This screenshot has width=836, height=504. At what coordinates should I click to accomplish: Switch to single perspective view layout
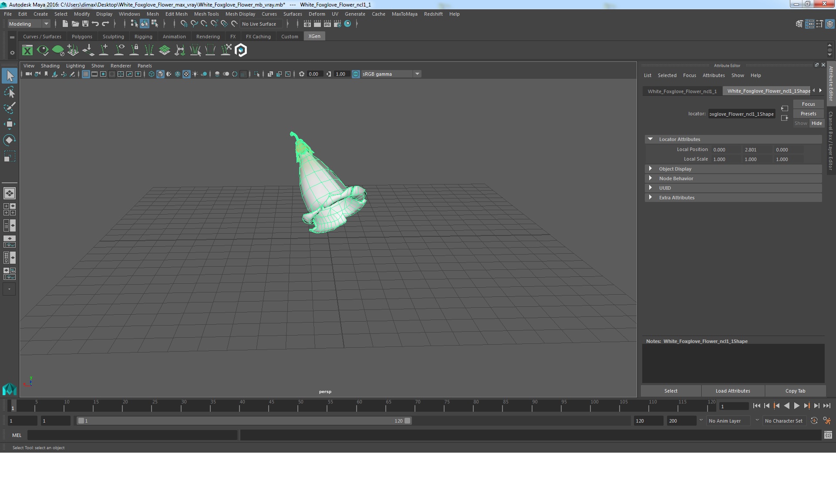(10, 193)
